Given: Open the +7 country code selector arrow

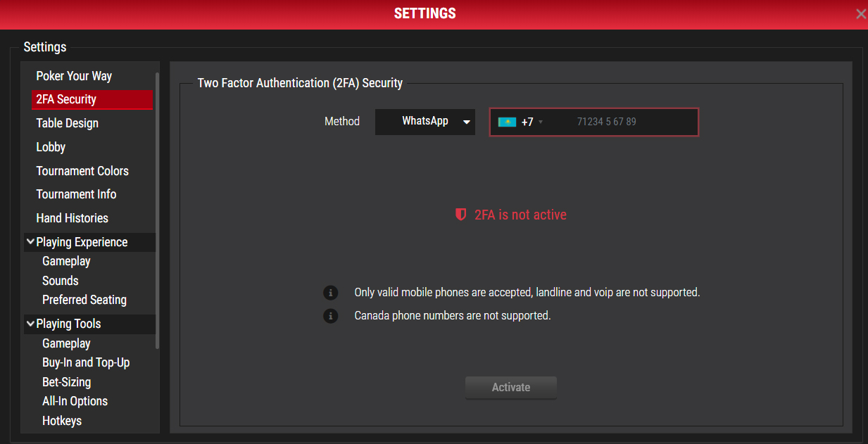Looking at the screenshot, I should pos(541,122).
